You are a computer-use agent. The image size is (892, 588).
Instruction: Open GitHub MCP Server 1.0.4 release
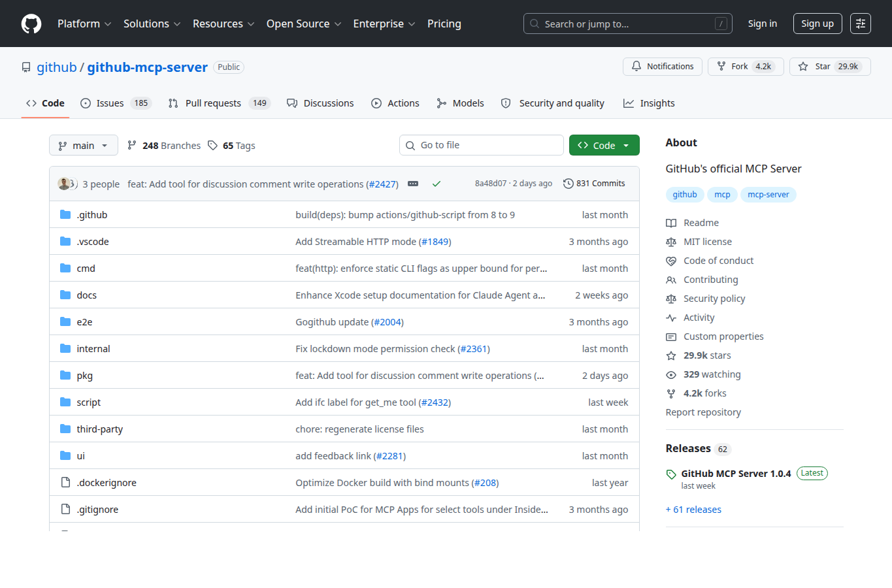[x=736, y=474]
